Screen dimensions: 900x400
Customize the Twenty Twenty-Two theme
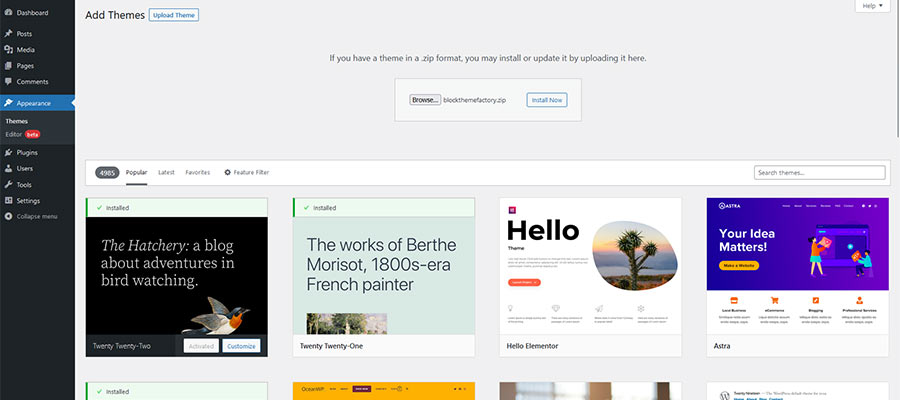[241, 346]
